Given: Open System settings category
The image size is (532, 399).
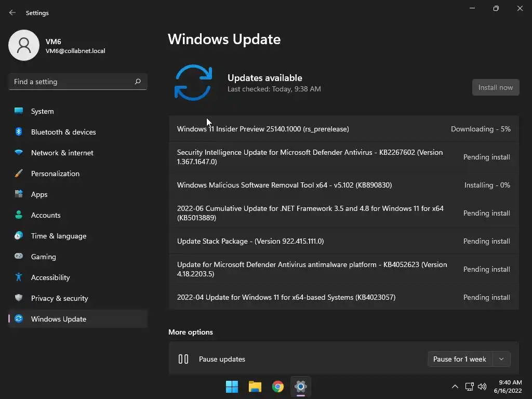Looking at the screenshot, I should coord(43,111).
